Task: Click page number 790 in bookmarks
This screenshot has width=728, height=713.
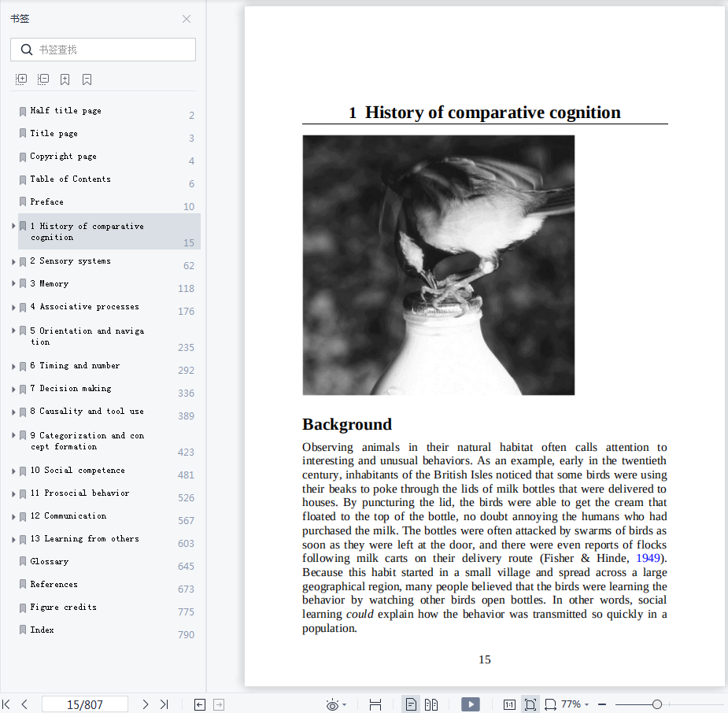Action: click(186, 634)
